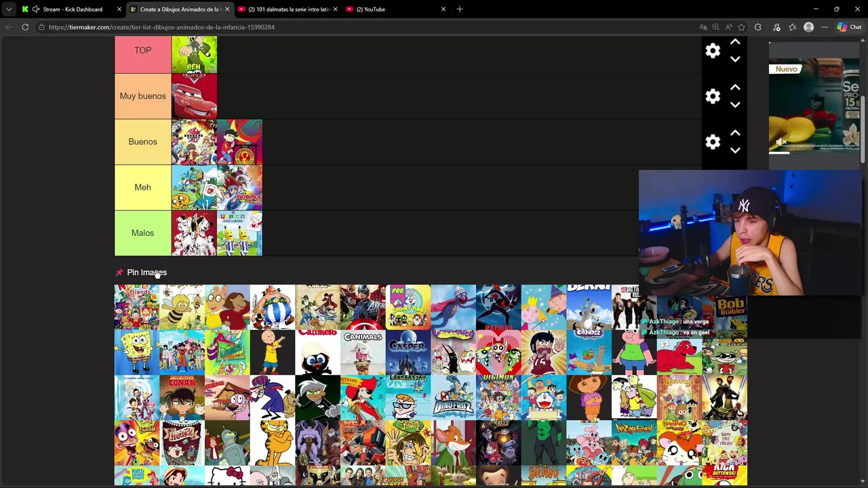
Task: Select the Garfield image in the pool
Action: (272, 443)
